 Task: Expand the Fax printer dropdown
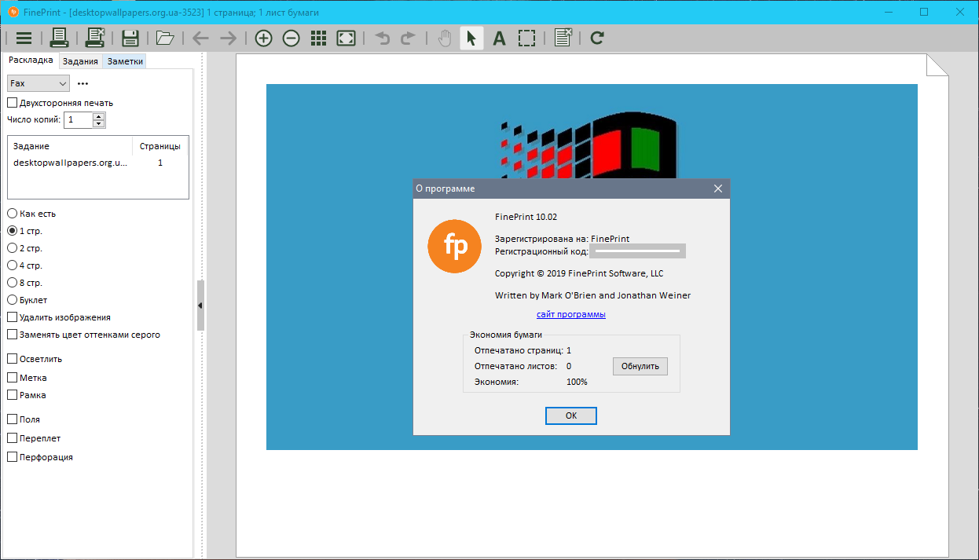click(38, 83)
